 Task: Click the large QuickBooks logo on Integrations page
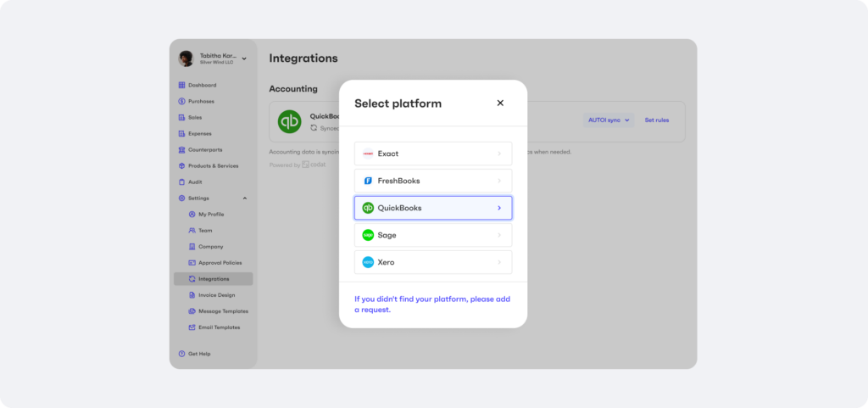[290, 121]
